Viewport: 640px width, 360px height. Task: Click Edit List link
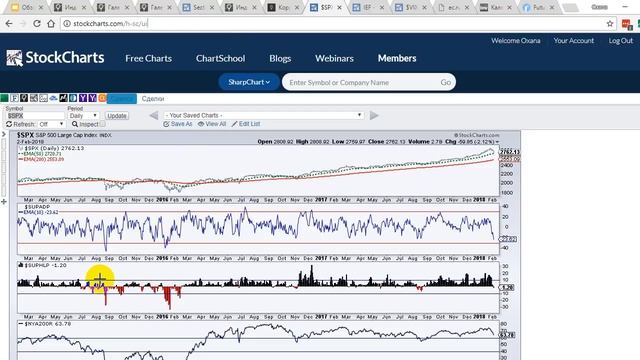[x=246, y=124]
